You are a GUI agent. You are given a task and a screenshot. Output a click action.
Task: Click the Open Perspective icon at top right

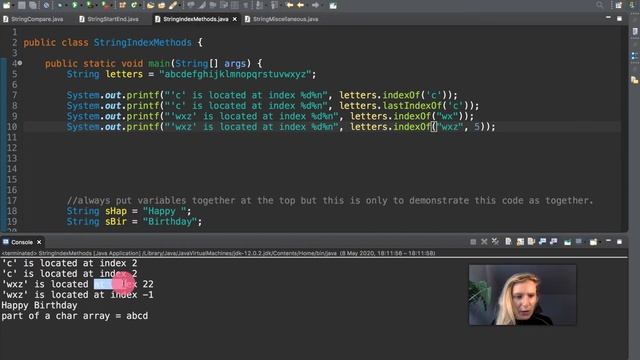pyautogui.click(x=618, y=5)
